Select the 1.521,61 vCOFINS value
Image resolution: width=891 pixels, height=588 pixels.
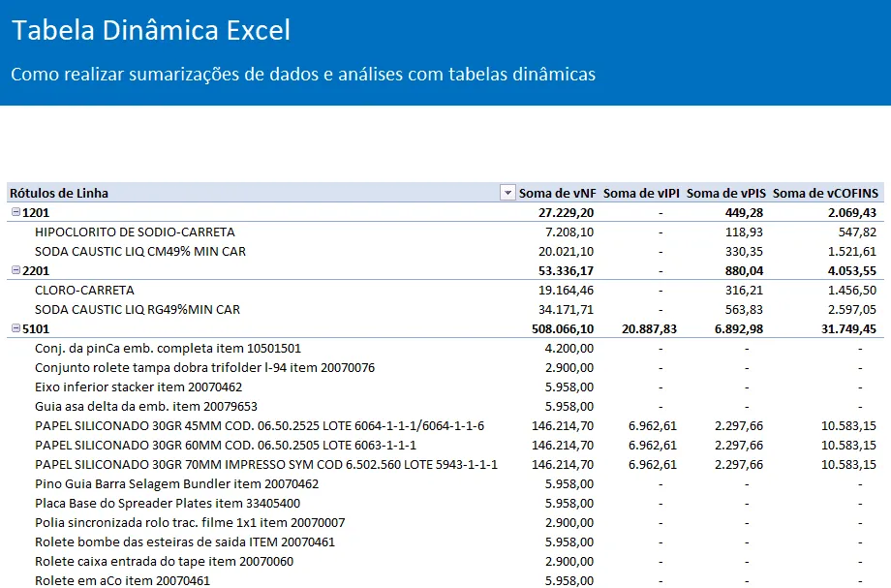[x=852, y=251]
